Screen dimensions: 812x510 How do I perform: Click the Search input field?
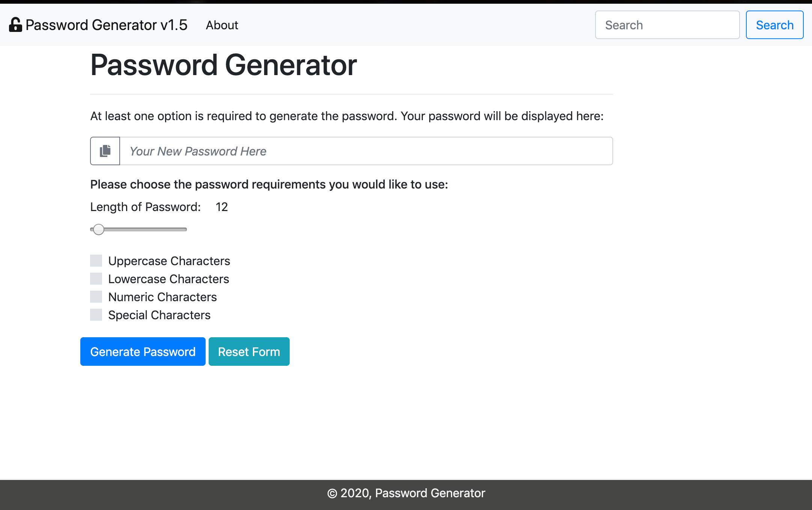click(x=667, y=25)
